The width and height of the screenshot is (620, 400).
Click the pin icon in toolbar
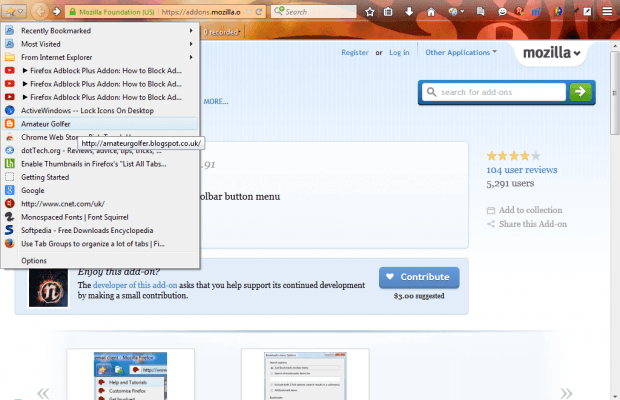(575, 11)
